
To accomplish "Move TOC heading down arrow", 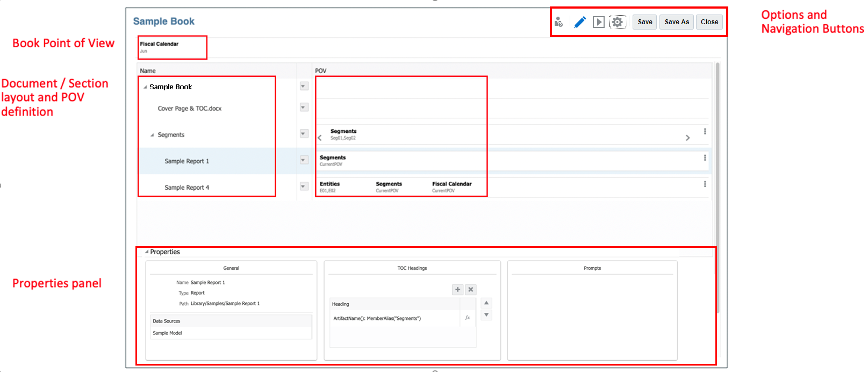I will coord(486,315).
